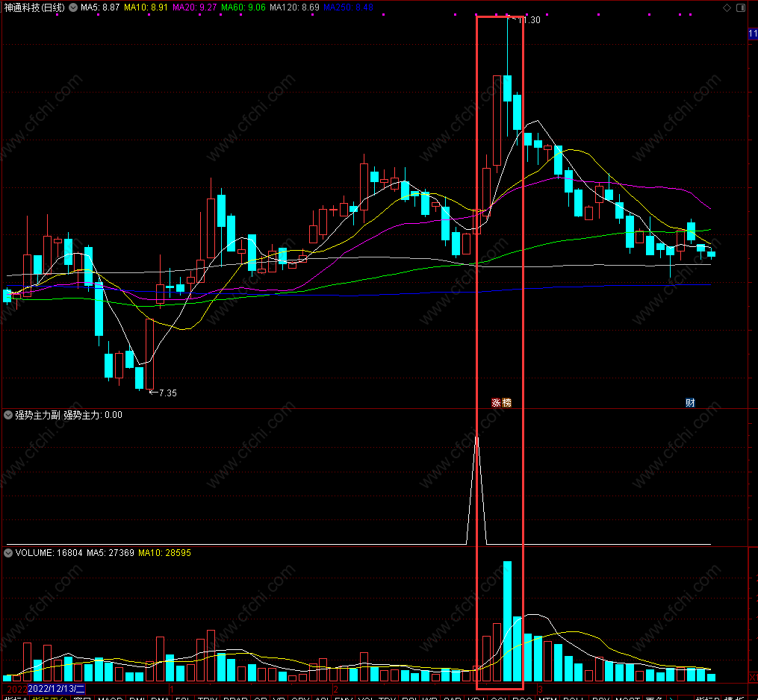Open the main chart indicator dropdown arrow
The width and height of the screenshot is (758, 700).
coord(73,7)
